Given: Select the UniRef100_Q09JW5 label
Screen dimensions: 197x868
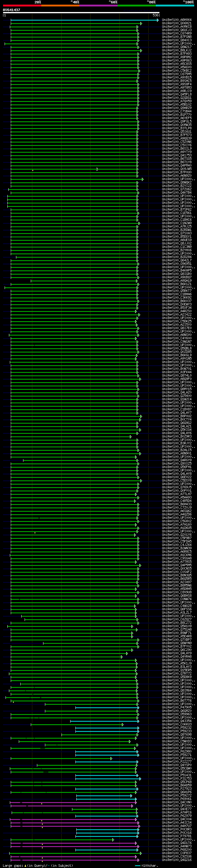Looking at the screenshot, I should coord(177,169).
